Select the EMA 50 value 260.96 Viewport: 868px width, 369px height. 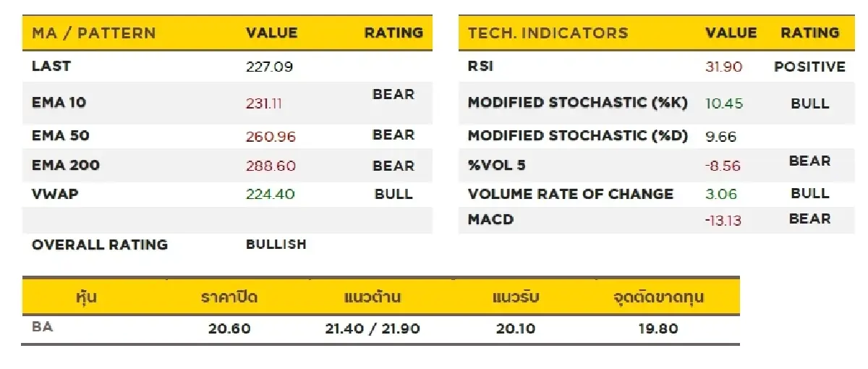click(271, 136)
